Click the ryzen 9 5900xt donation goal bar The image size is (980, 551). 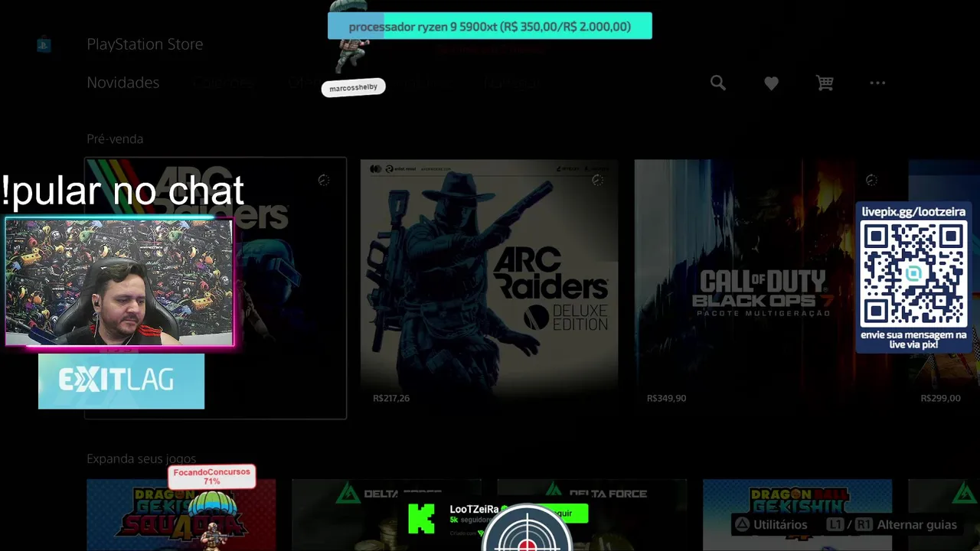[x=490, y=26]
